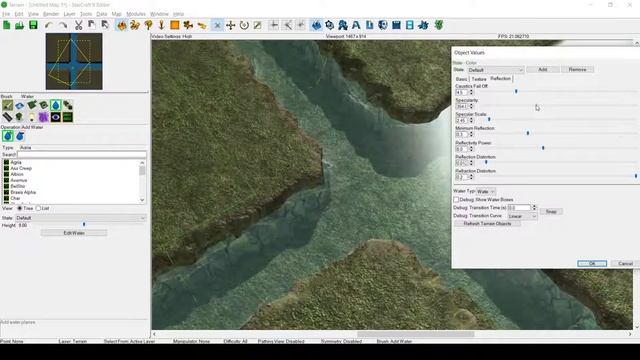Select the blue Texture brush icon

(x=20, y=105)
